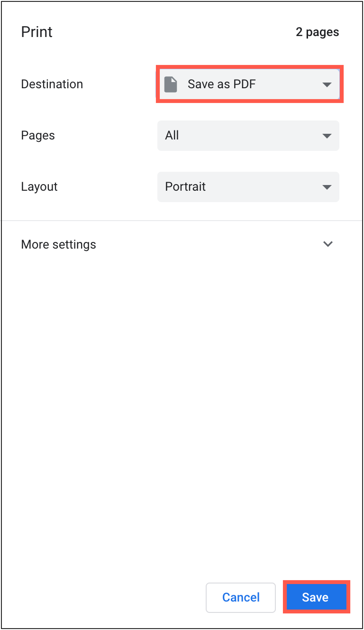Click the Destination row label
The image size is (364, 630).
click(x=52, y=84)
